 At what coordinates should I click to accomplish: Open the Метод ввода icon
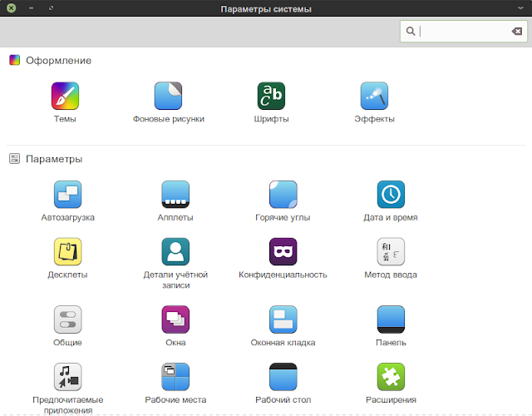[391, 251]
